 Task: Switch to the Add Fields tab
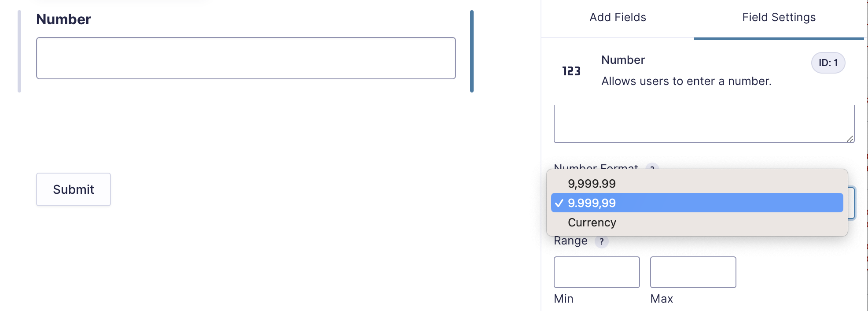(617, 17)
